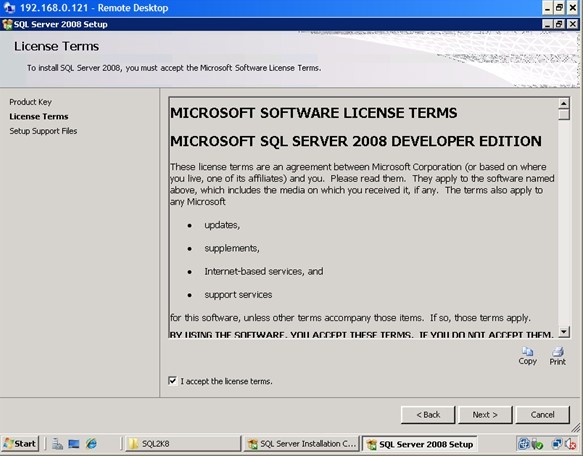
Task: Click Show Desktop quick launch icon
Action: click(74, 444)
